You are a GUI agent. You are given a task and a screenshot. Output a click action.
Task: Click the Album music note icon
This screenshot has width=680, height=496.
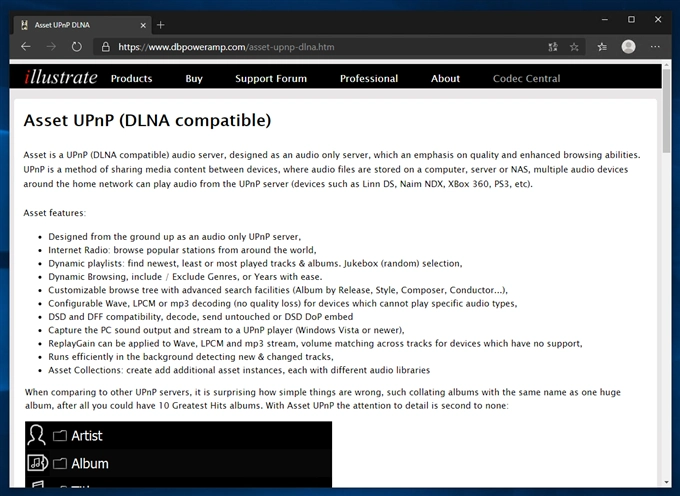pyautogui.click(x=37, y=463)
